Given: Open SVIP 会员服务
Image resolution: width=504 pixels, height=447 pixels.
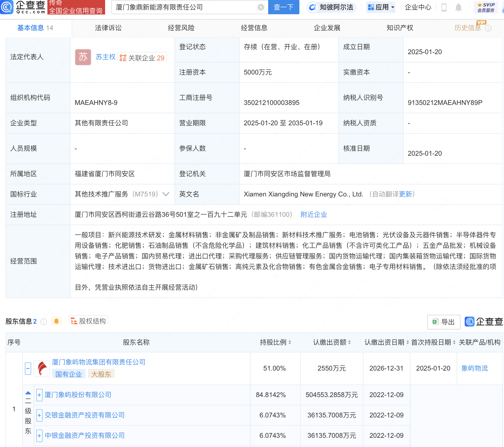Looking at the screenshot, I should click(x=486, y=7).
